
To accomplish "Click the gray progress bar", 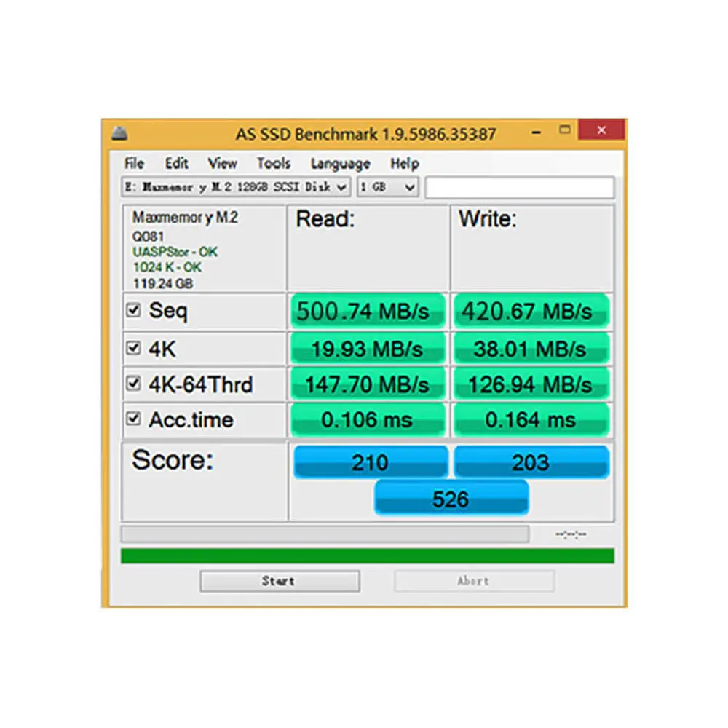I will (x=325, y=534).
